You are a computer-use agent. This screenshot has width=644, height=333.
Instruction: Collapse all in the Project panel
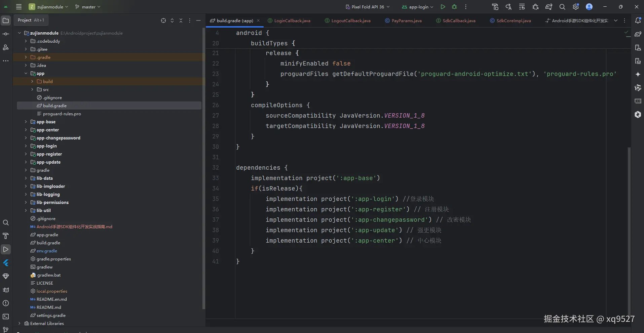pos(181,20)
